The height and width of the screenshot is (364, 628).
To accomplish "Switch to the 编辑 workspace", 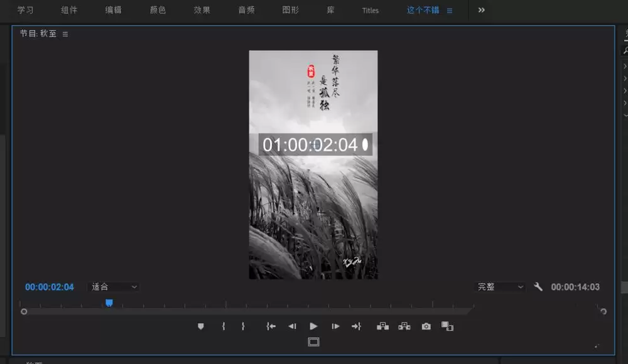I will click(113, 10).
